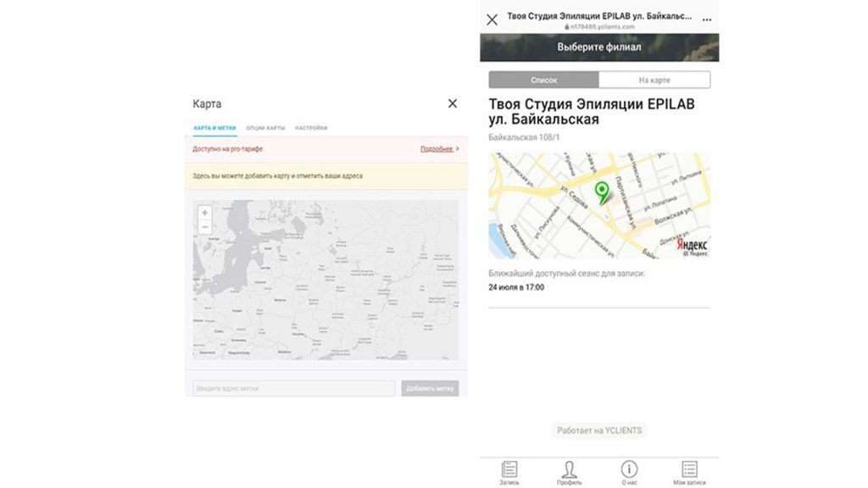Open the Подробнее link with arrow
868x488 pixels.
tap(440, 149)
